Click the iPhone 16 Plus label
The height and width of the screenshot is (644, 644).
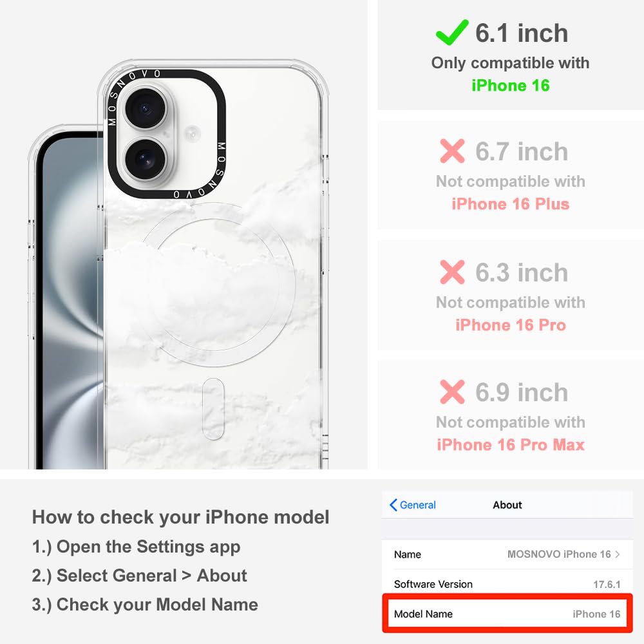coord(510,204)
